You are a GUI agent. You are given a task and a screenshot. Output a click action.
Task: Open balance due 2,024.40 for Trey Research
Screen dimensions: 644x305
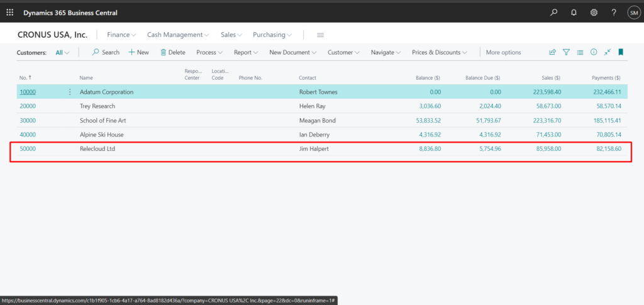(490, 106)
